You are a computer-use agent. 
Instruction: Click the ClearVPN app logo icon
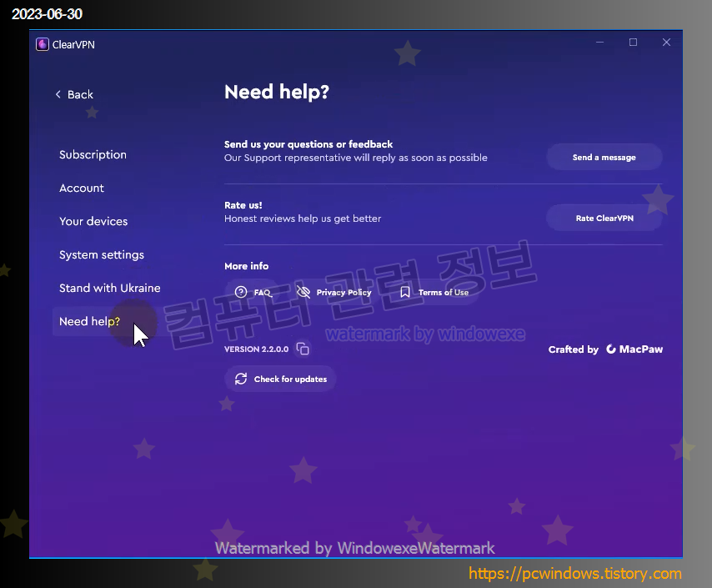43,44
